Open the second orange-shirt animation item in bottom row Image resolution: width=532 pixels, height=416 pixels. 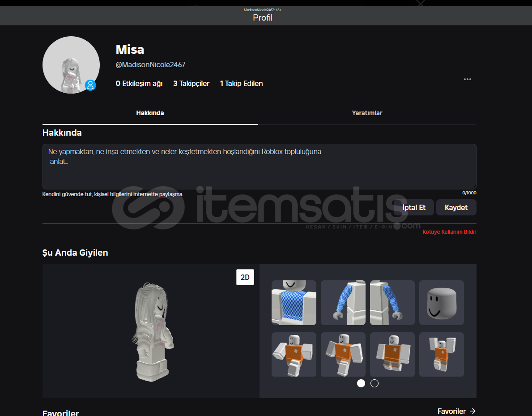click(x=343, y=355)
